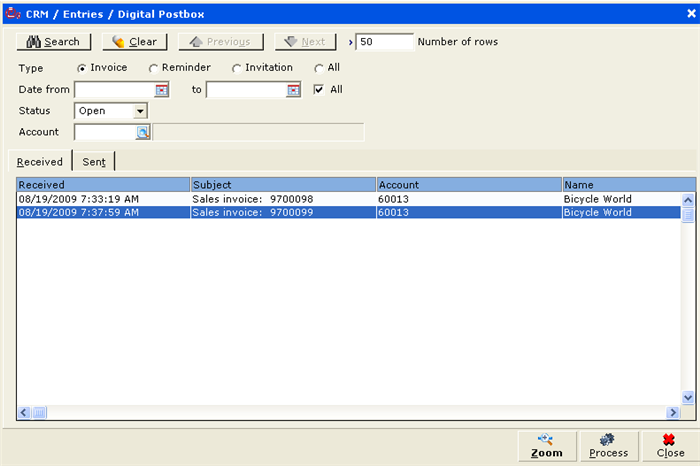The height and width of the screenshot is (466, 700).
Task: Click the Process button
Action: pyautogui.click(x=609, y=446)
